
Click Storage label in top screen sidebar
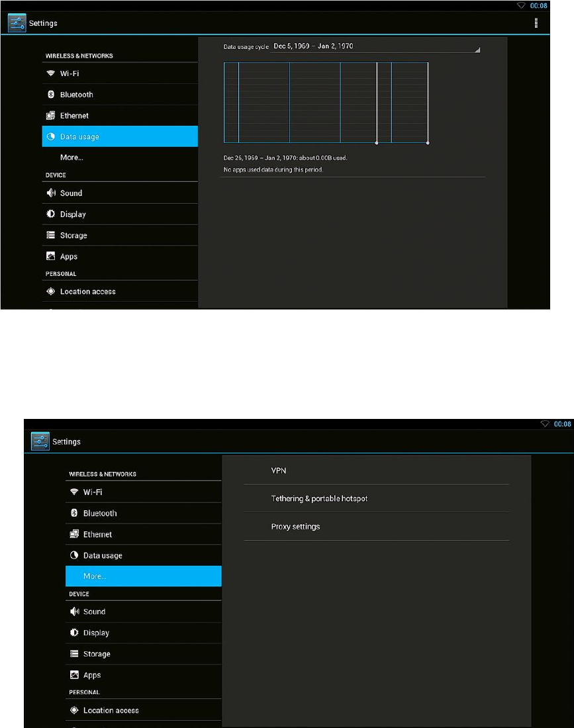tap(73, 236)
